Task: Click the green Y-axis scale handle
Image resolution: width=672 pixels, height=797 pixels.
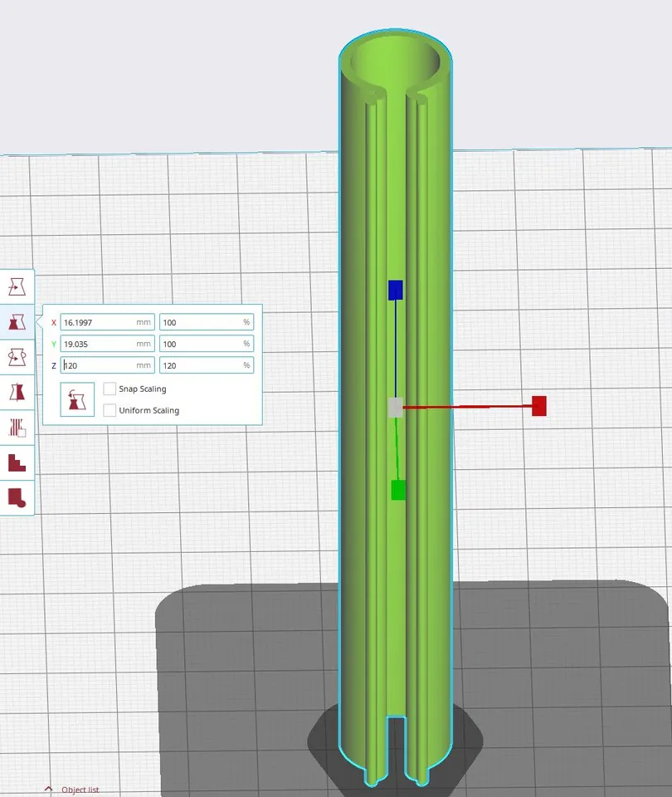Action: point(398,491)
